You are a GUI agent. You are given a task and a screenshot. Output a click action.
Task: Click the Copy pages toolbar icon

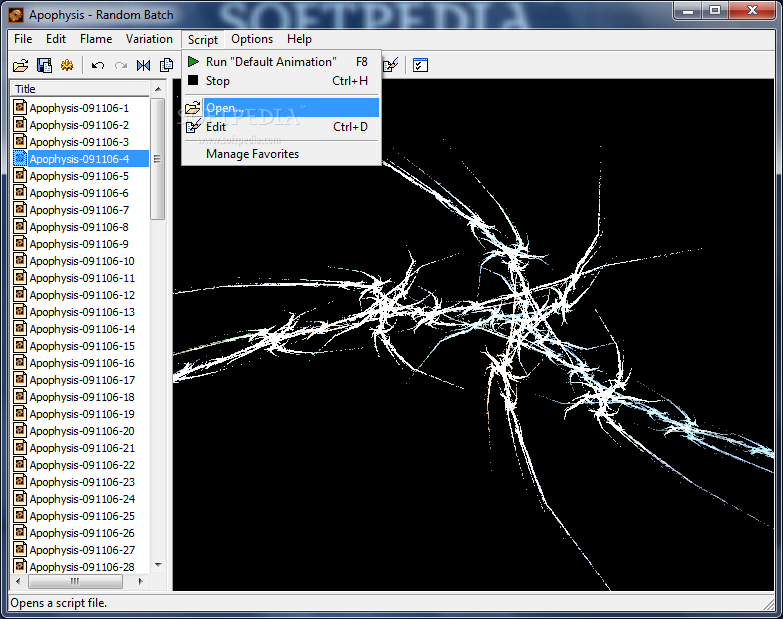point(166,65)
